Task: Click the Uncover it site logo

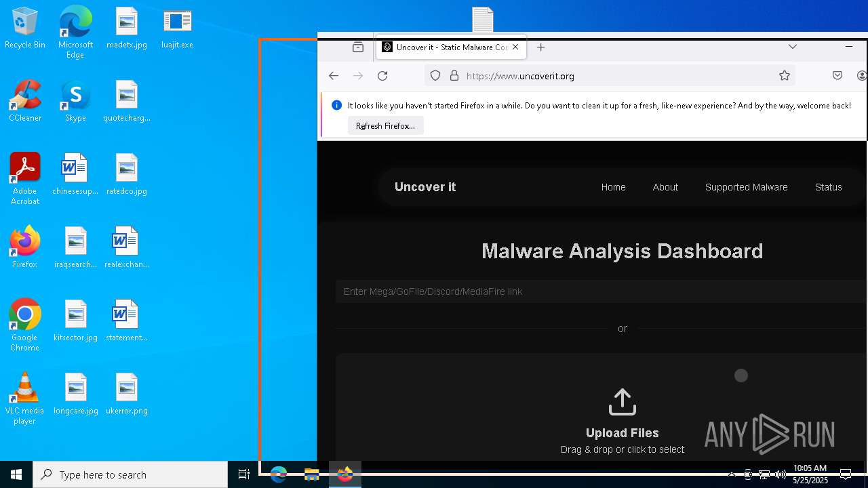Action: pyautogui.click(x=425, y=187)
